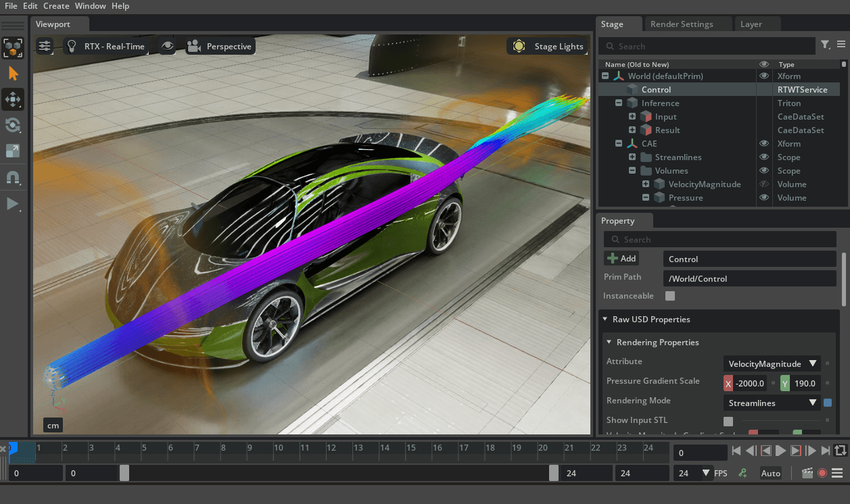Toggle the Instanceable checkbox
Image resolution: width=850 pixels, height=504 pixels.
pos(669,296)
